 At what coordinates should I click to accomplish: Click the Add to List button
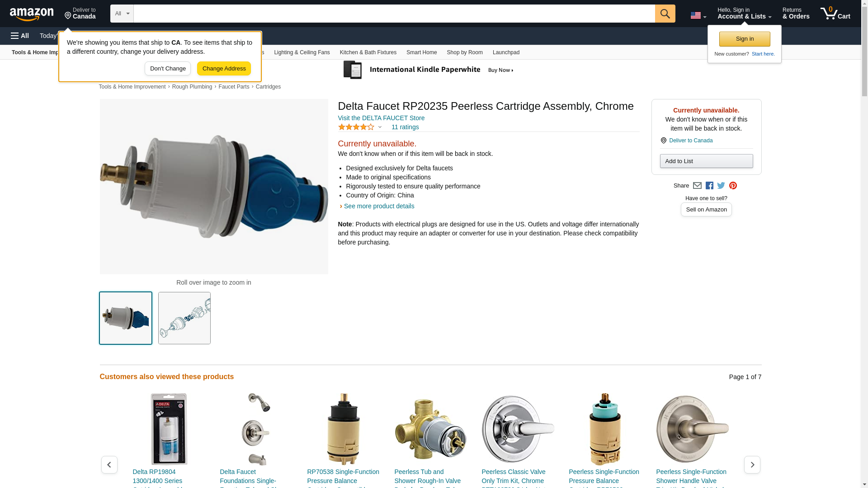706,161
